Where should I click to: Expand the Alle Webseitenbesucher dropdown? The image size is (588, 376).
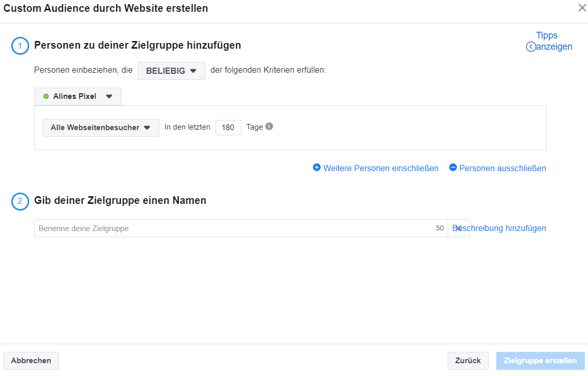[x=101, y=128]
